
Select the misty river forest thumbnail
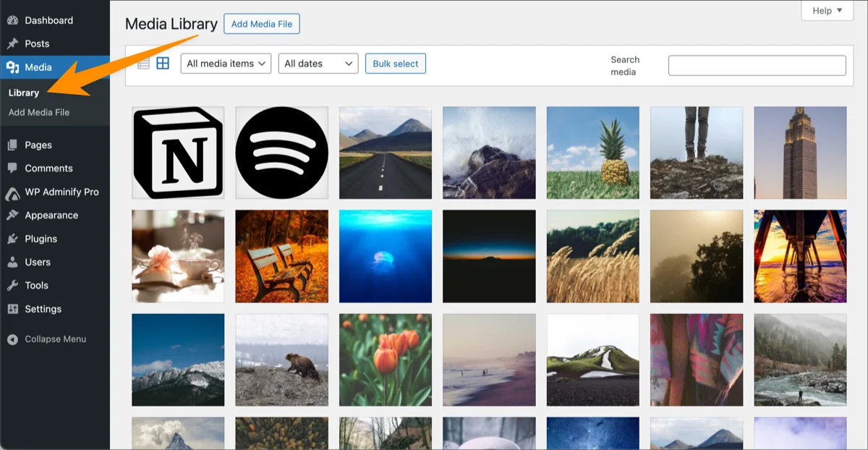(800, 360)
